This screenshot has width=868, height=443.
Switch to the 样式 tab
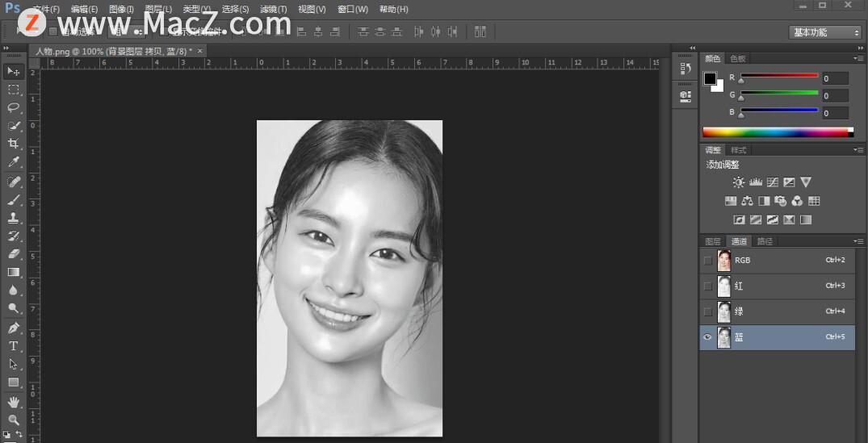pos(739,150)
